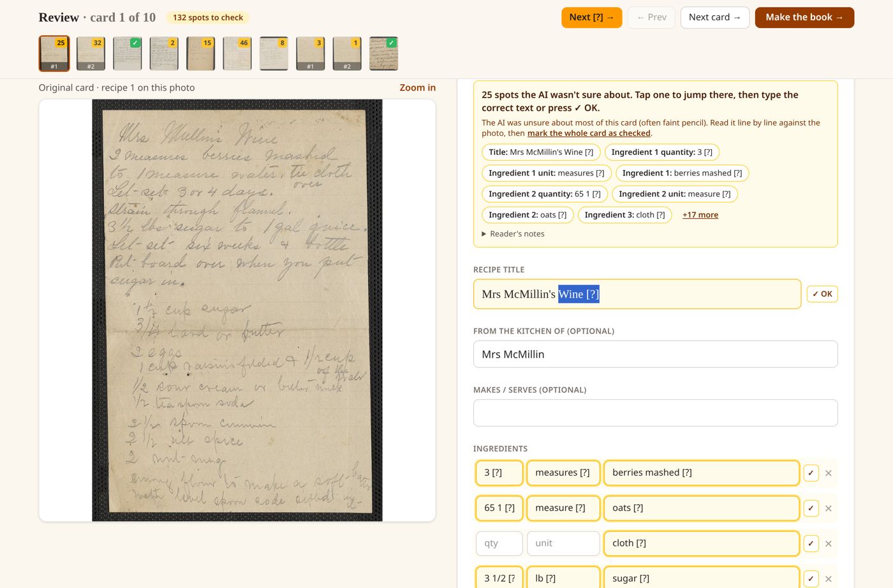
Task: Click the Makes / Serves input field
Action: (655, 413)
